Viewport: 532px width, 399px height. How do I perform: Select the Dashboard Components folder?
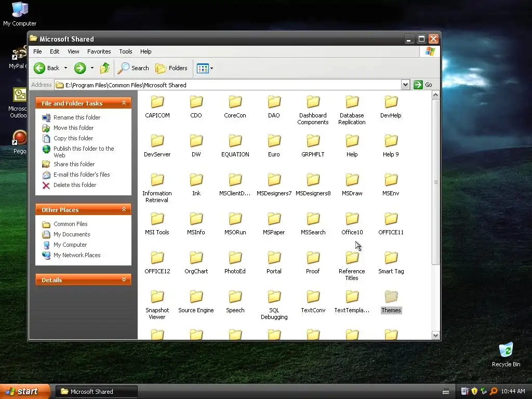[x=313, y=102]
